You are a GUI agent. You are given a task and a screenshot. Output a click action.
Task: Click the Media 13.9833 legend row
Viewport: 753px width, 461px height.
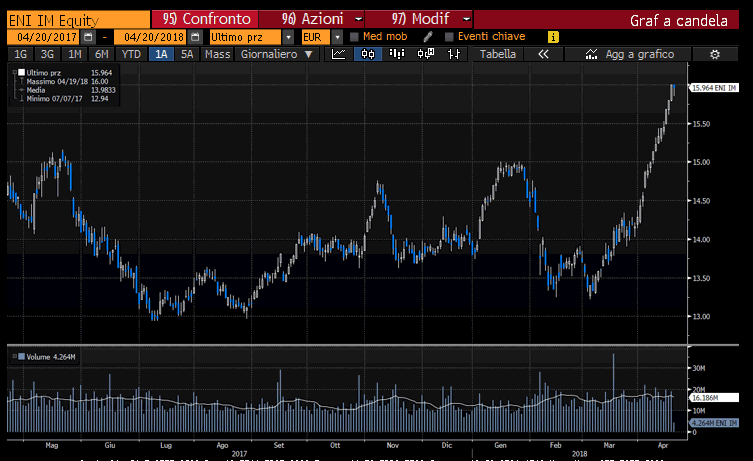coord(71,90)
